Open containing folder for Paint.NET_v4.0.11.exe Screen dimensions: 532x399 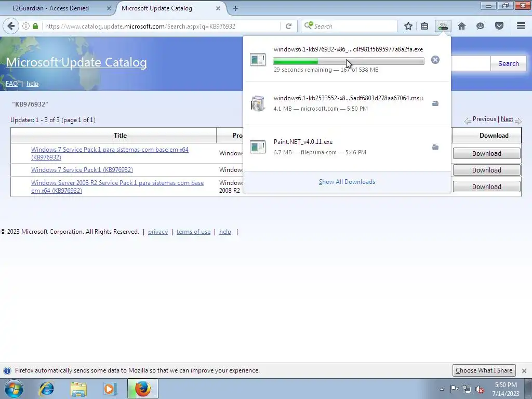(435, 147)
